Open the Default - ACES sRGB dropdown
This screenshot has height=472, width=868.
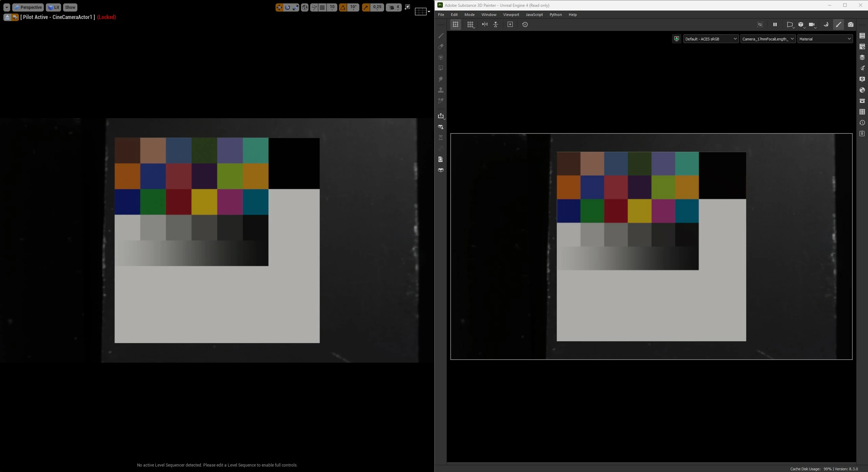[x=711, y=39]
